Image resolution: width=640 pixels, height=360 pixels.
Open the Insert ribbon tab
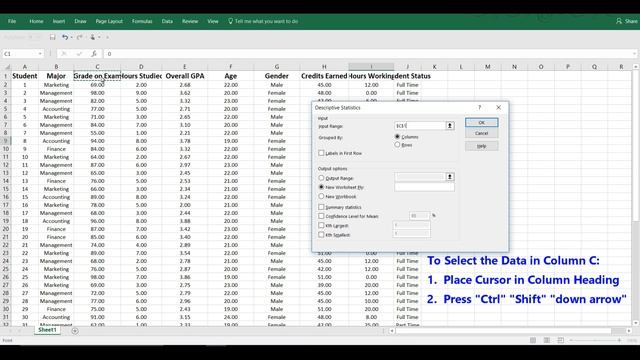pyautogui.click(x=59, y=21)
